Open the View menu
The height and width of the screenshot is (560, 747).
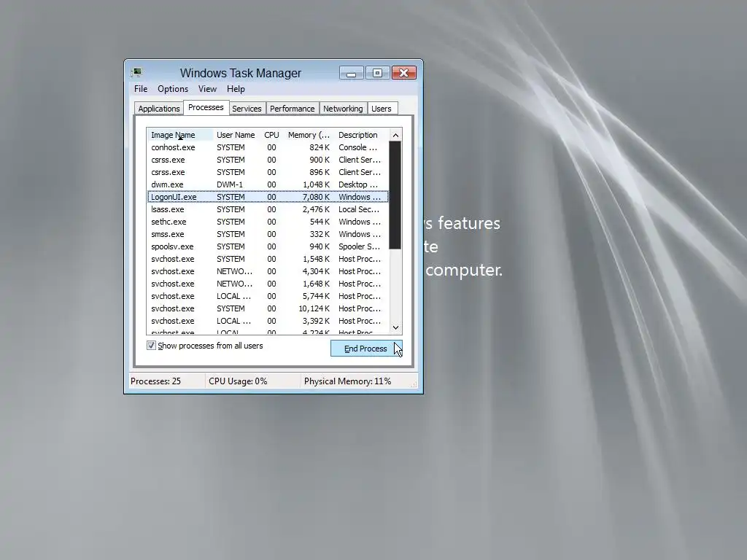pos(207,89)
